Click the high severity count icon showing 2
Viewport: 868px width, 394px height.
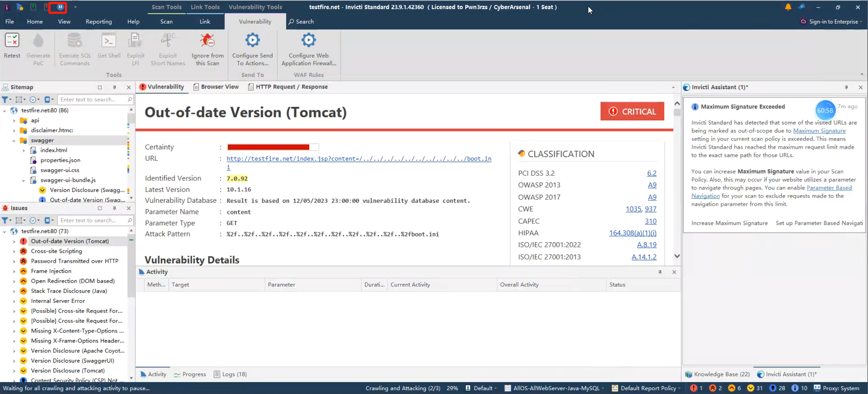click(713, 388)
